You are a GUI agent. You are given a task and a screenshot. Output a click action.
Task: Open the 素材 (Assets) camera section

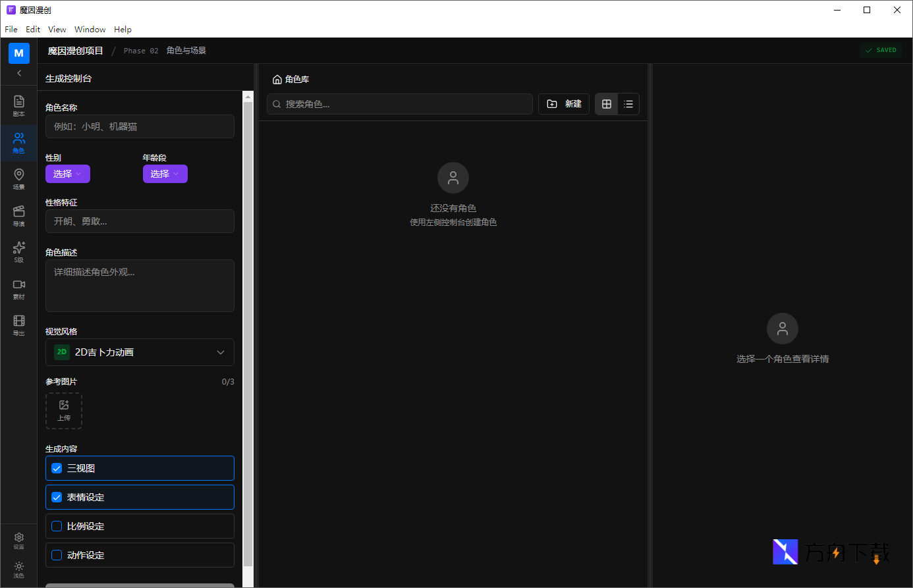(18, 288)
